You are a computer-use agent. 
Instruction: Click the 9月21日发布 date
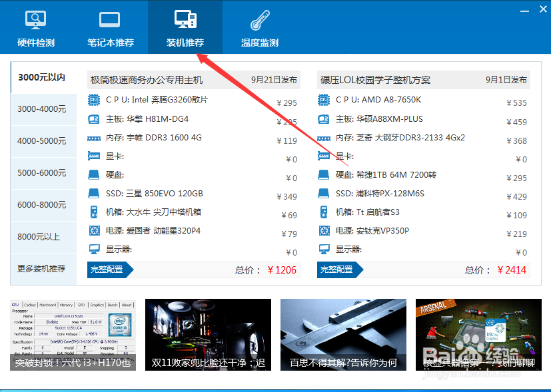coord(274,80)
